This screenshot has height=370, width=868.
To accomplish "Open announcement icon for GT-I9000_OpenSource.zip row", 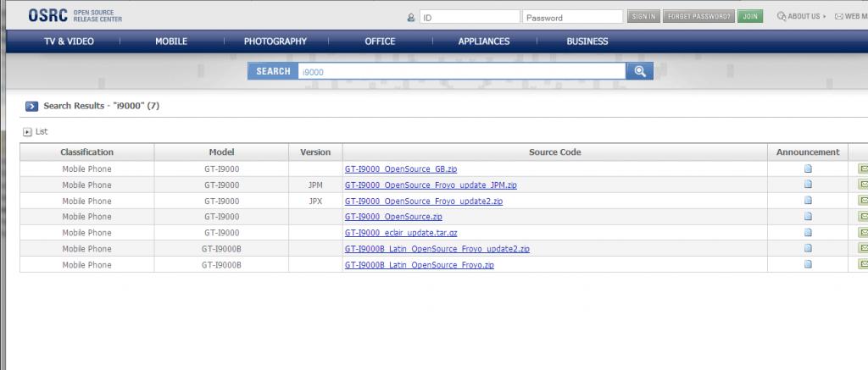I will [x=808, y=216].
